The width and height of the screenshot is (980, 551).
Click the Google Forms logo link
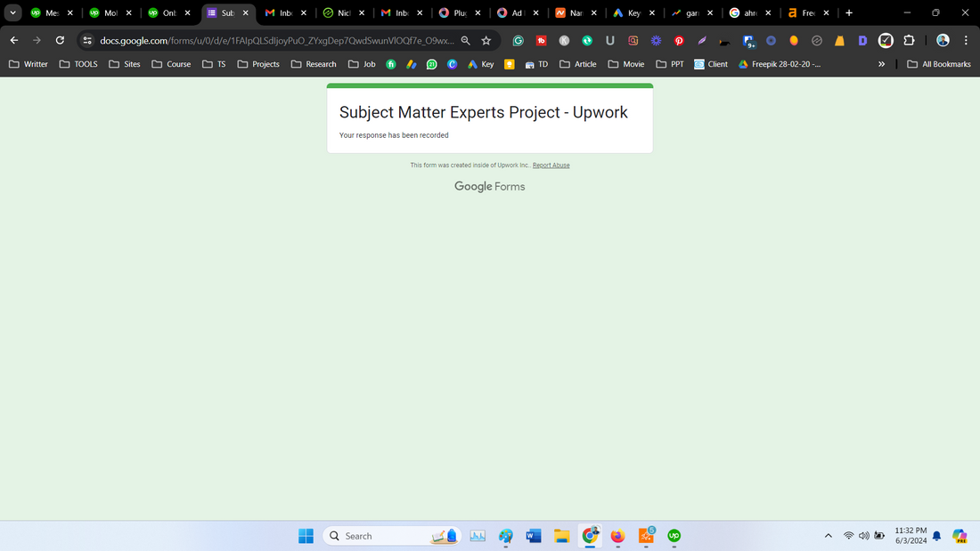click(489, 186)
